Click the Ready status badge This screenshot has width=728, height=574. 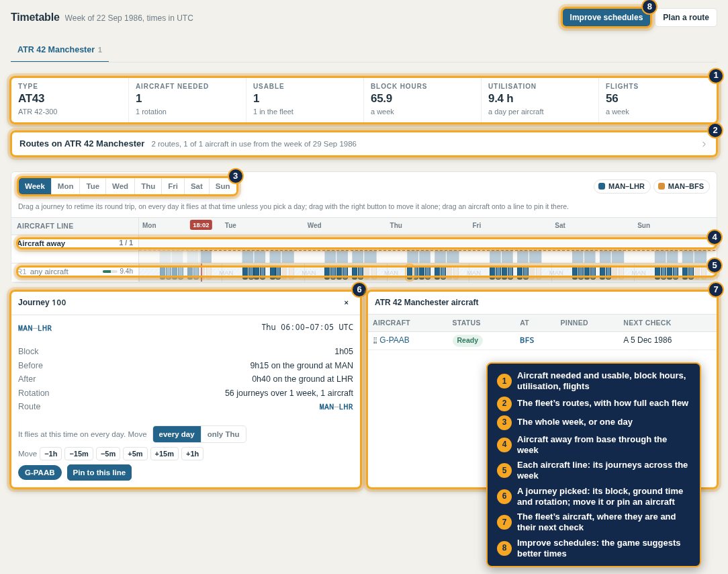tap(467, 340)
